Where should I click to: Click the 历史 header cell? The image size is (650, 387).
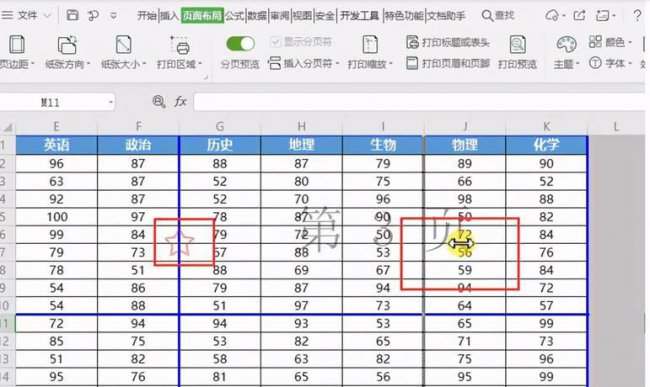coord(220,145)
